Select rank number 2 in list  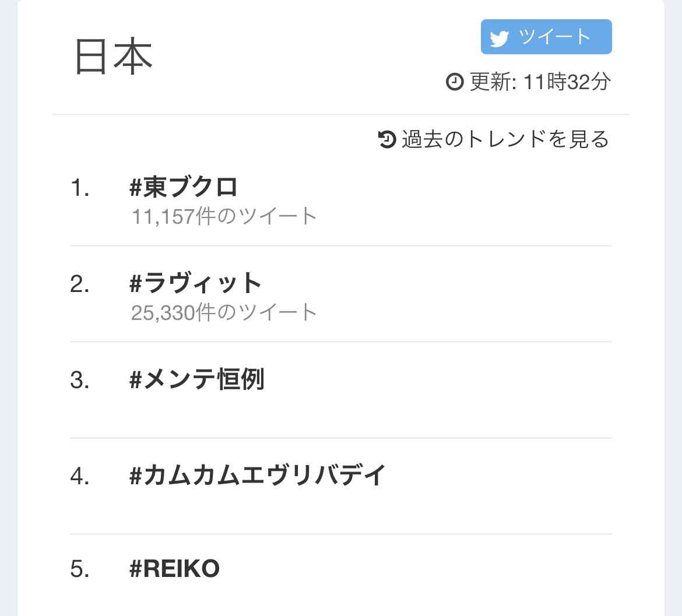click(80, 284)
